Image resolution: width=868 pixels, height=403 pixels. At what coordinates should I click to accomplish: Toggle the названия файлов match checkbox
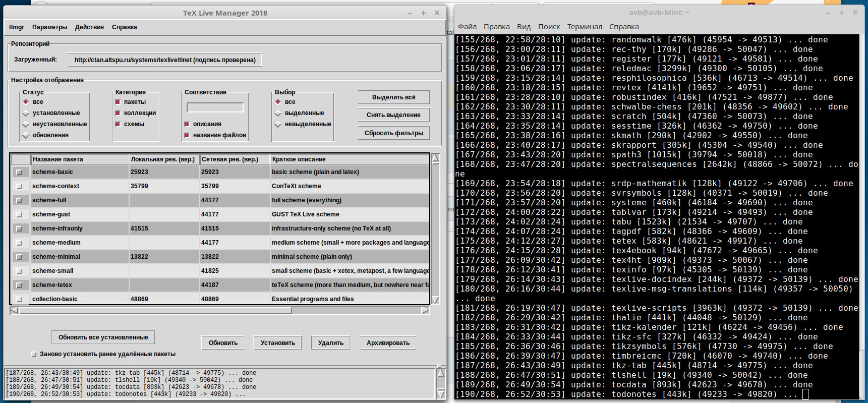pyautogui.click(x=187, y=135)
